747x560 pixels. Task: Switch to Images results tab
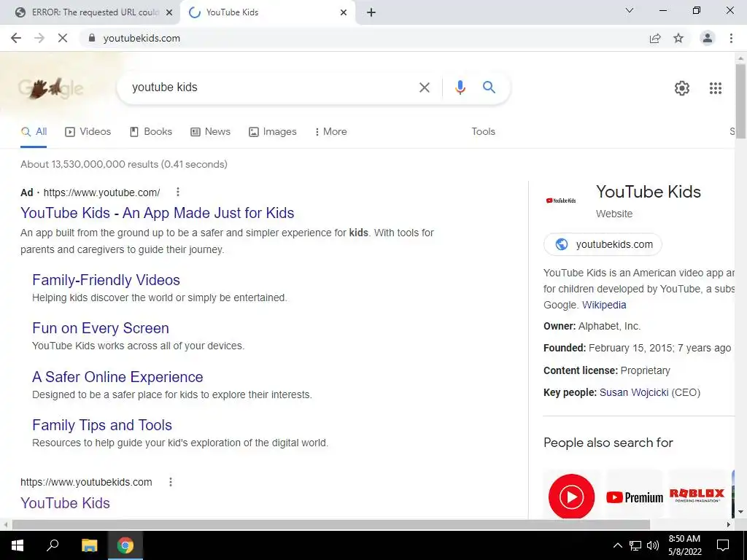pos(273,131)
